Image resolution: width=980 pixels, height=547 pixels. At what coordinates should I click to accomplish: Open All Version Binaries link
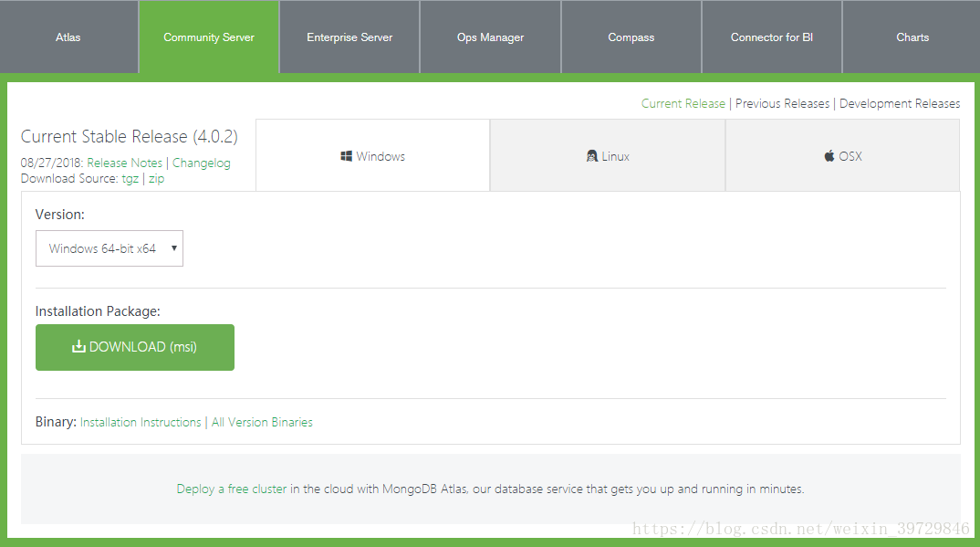pyautogui.click(x=262, y=423)
